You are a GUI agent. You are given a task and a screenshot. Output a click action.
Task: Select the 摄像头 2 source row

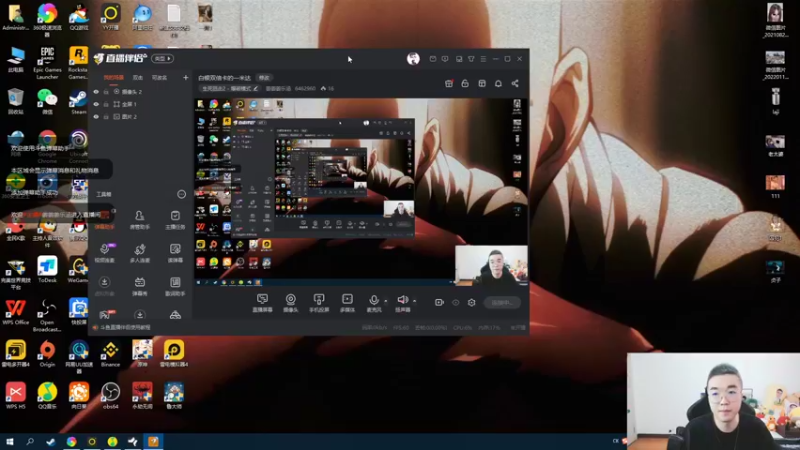pos(140,92)
